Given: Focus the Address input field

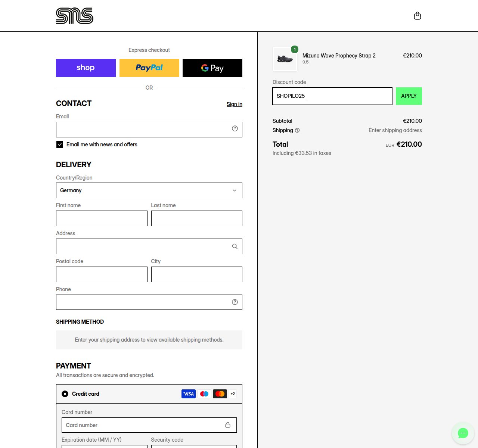Looking at the screenshot, I should [x=149, y=246].
